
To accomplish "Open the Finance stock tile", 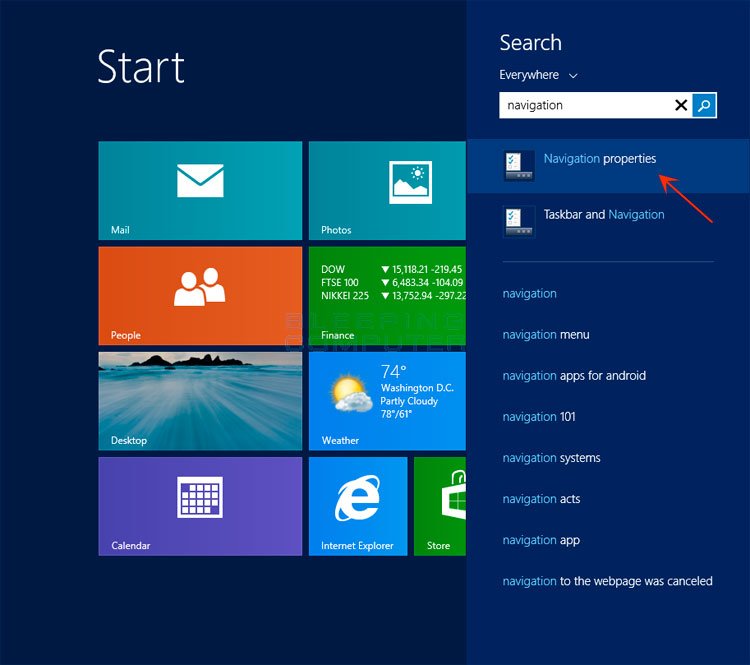I will pos(387,295).
